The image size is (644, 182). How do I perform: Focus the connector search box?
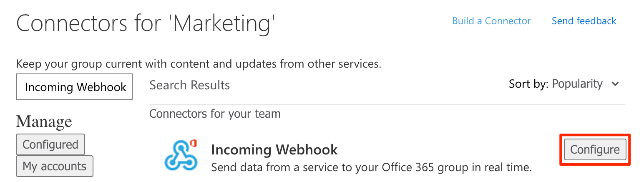point(74,87)
